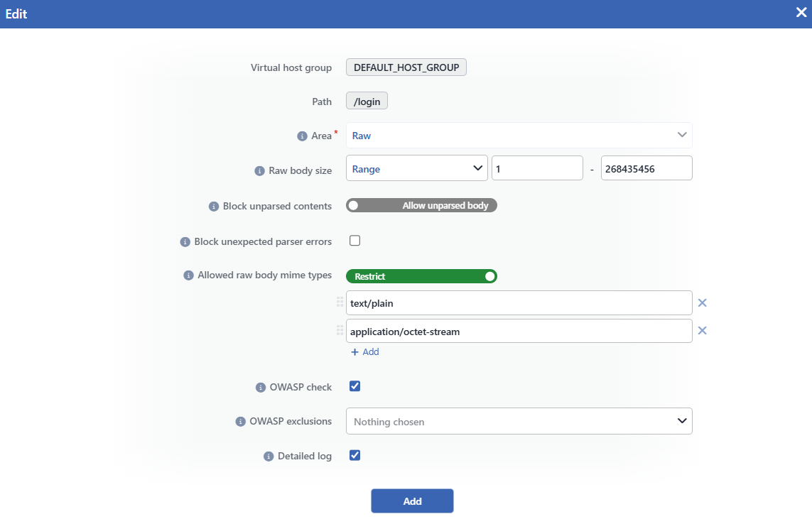
Task: Show info for the Area field
Action: click(302, 136)
